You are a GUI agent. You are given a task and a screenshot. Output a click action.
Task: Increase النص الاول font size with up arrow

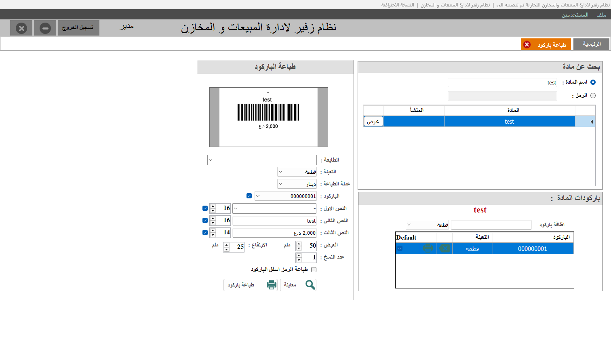213,206
